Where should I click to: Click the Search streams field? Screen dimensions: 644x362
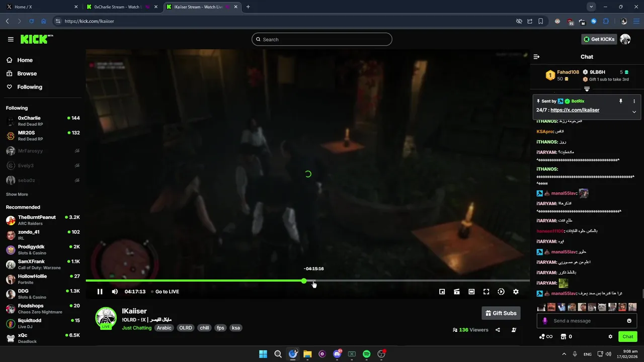tap(322, 39)
